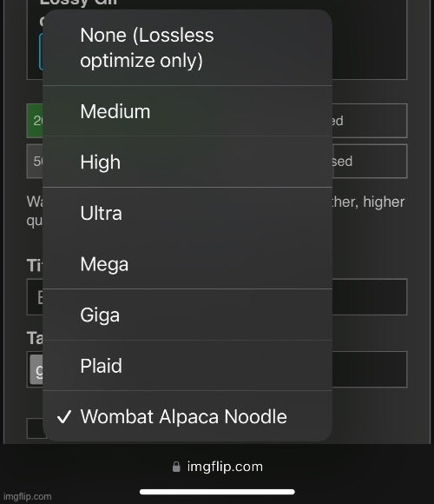This screenshot has width=434, height=504.
Task: Tap the home indicator bar
Action: [x=217, y=492]
